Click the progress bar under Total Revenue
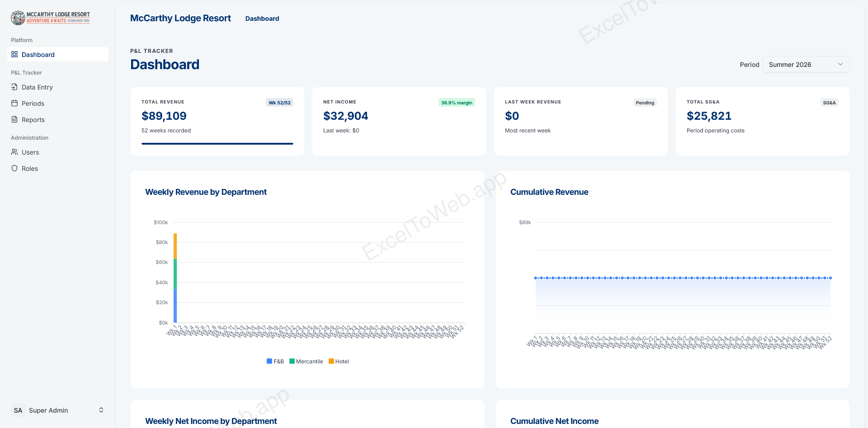The height and width of the screenshot is (428, 868). [x=217, y=144]
